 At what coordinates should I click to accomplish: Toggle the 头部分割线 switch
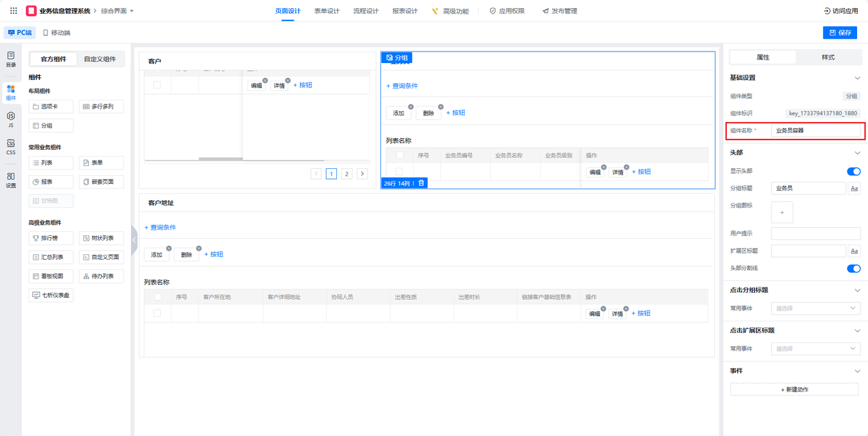point(853,269)
